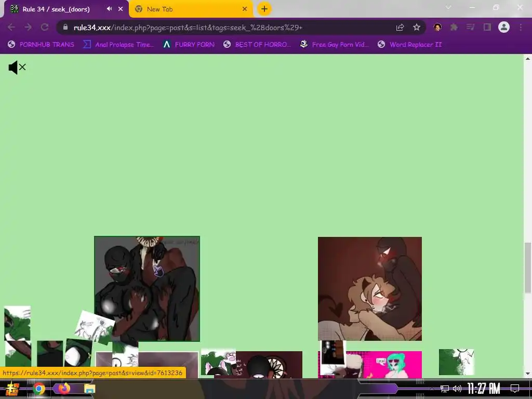Open a new tab with the plus button

264,9
